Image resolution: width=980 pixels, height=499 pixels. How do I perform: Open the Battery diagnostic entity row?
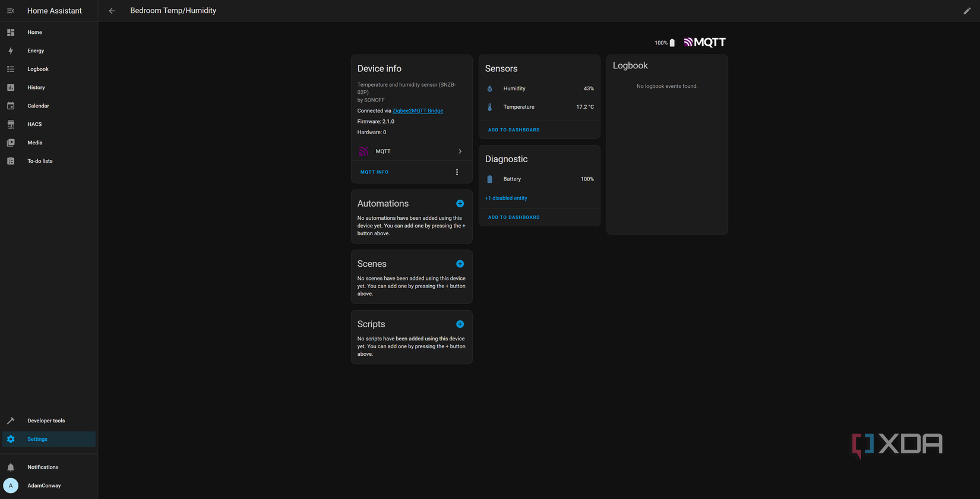coord(539,179)
